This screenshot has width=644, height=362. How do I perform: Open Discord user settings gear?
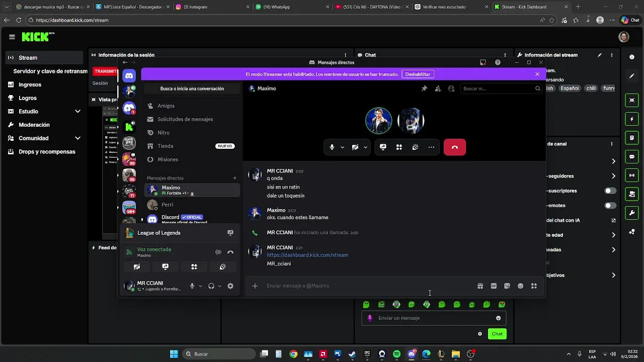230,286
